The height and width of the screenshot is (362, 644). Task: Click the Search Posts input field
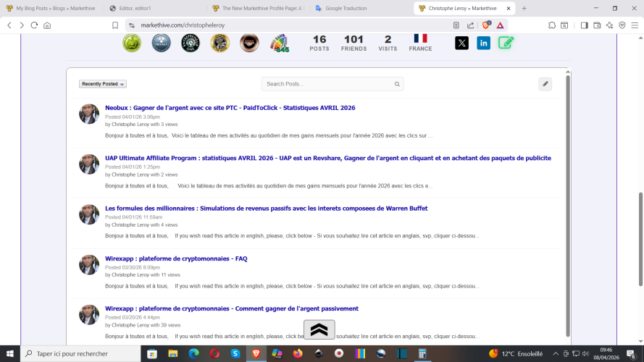click(327, 84)
